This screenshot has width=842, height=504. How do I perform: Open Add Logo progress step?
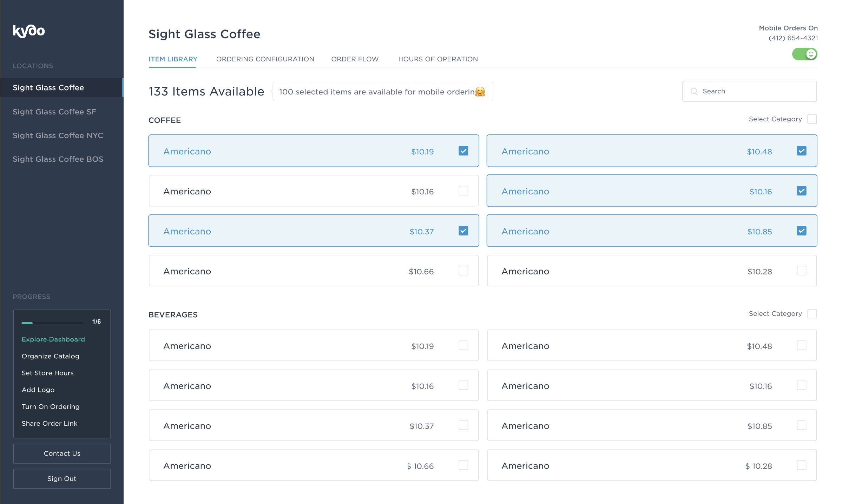(x=38, y=390)
